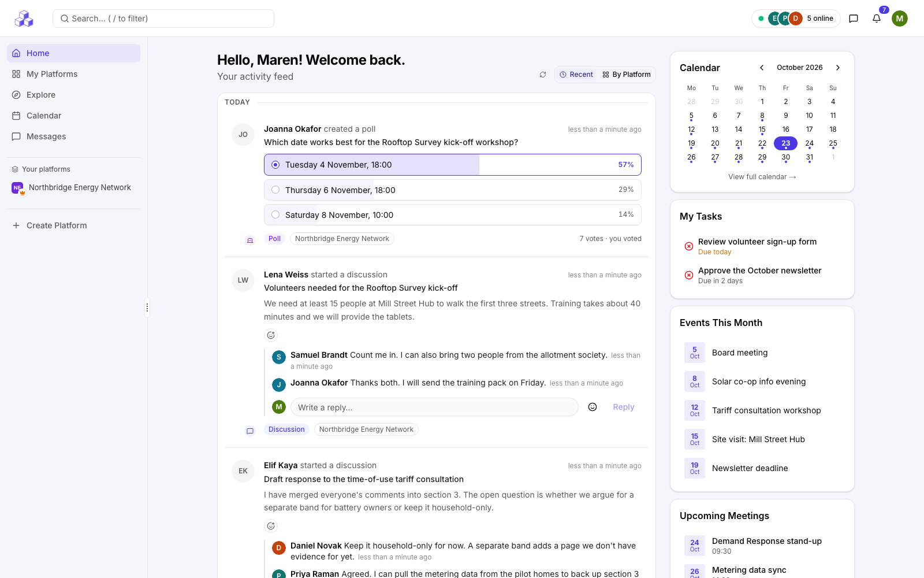
Task: Focus the search field
Action: (x=163, y=18)
